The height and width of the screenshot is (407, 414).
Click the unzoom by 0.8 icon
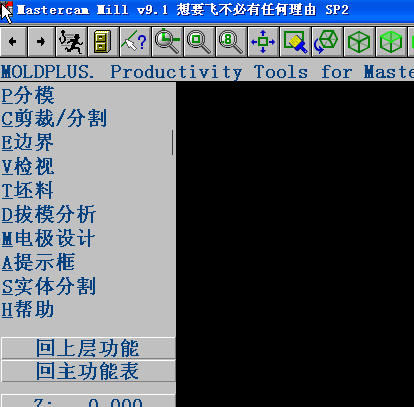231,42
